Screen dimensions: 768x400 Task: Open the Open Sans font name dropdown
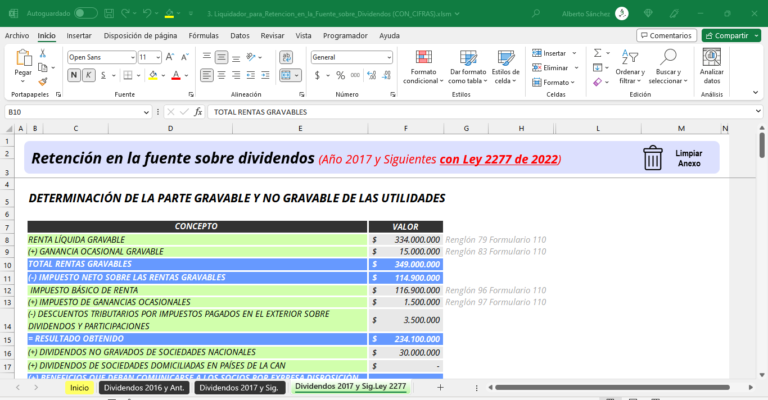tap(132, 58)
